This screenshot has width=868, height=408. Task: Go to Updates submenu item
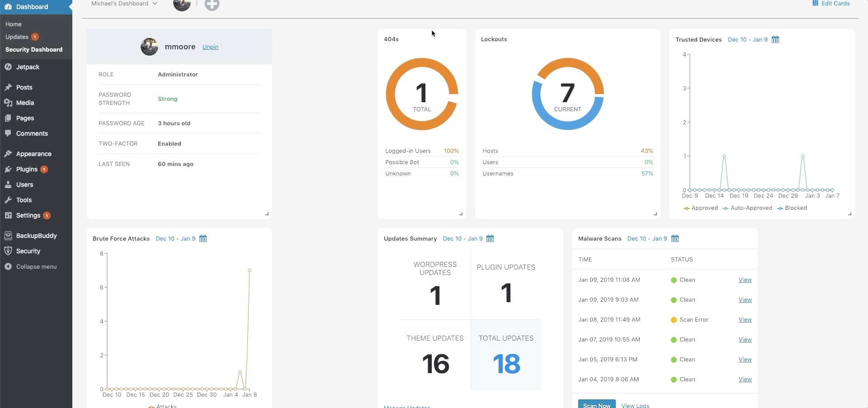pyautogui.click(x=17, y=37)
